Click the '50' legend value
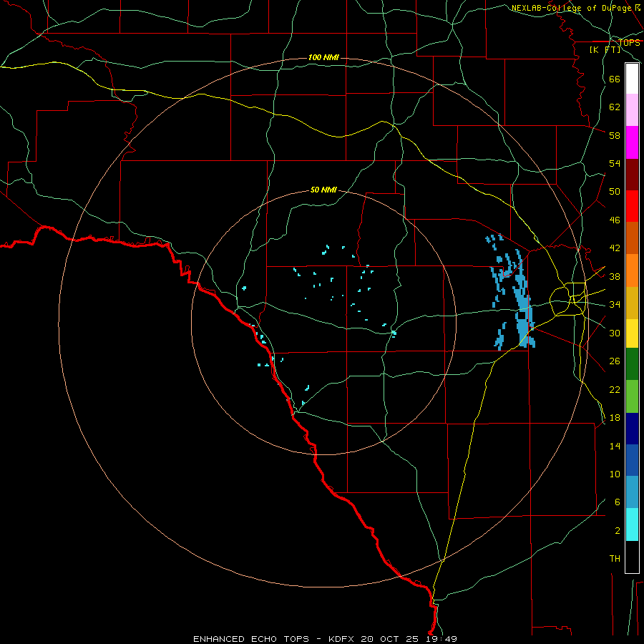Screen dimensions: 644x644 [x=615, y=192]
